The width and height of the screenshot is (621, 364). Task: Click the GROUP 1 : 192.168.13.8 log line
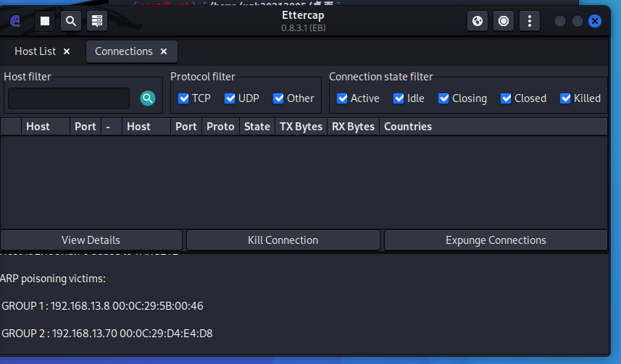(x=103, y=306)
